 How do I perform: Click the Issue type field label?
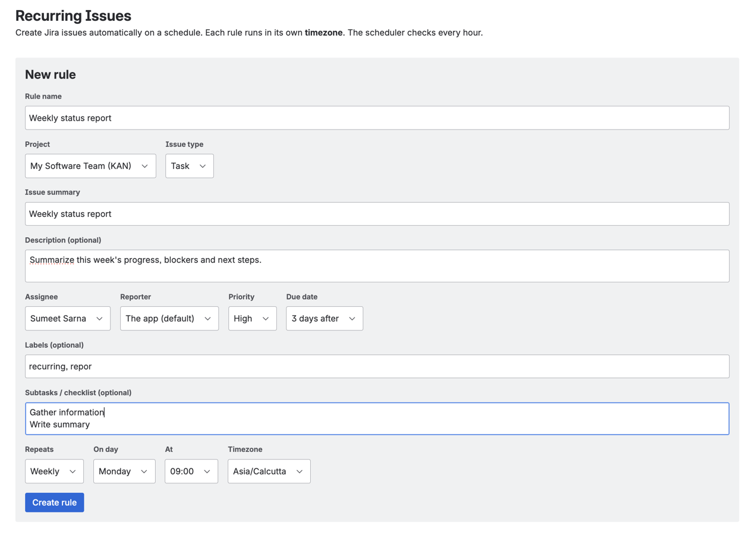184,144
